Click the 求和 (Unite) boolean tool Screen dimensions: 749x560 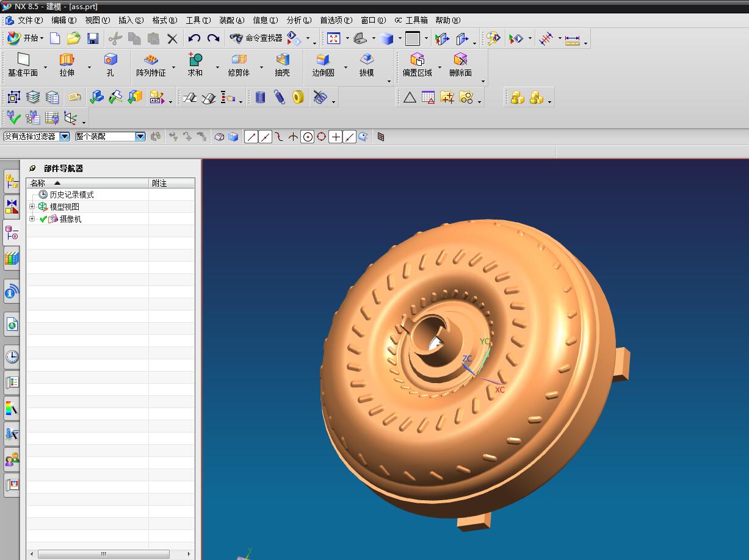tap(195, 65)
